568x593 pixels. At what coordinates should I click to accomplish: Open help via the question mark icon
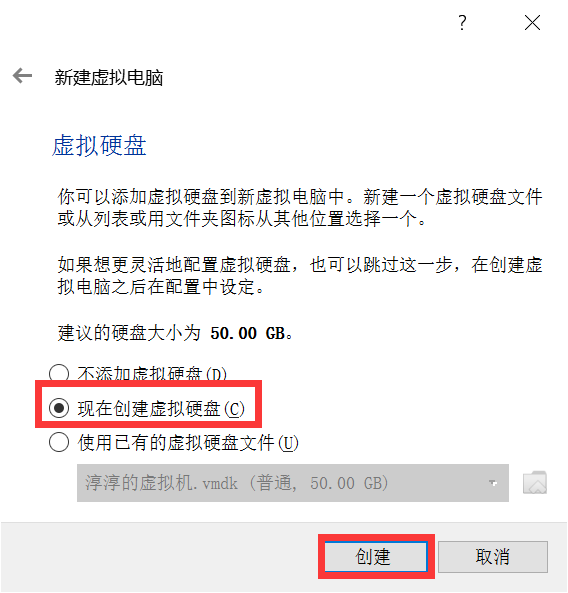462,23
